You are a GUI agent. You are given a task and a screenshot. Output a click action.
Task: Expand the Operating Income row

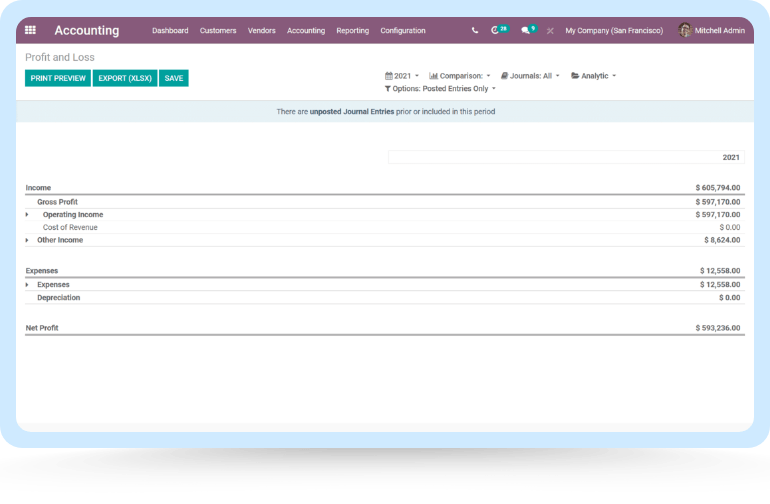coord(28,215)
